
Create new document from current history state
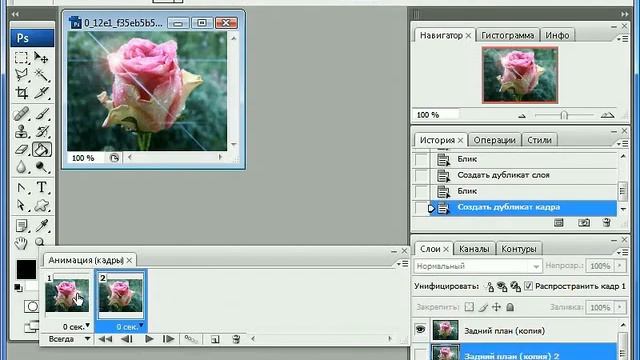pos(559,222)
